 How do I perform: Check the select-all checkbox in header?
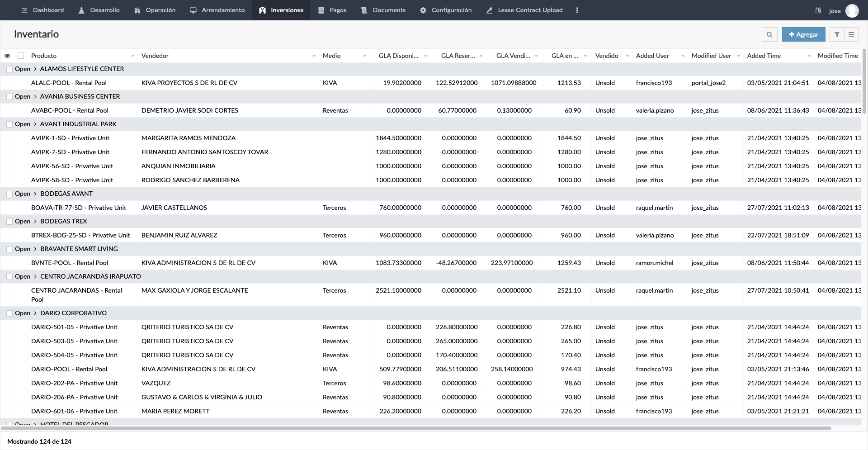pyautogui.click(x=21, y=56)
